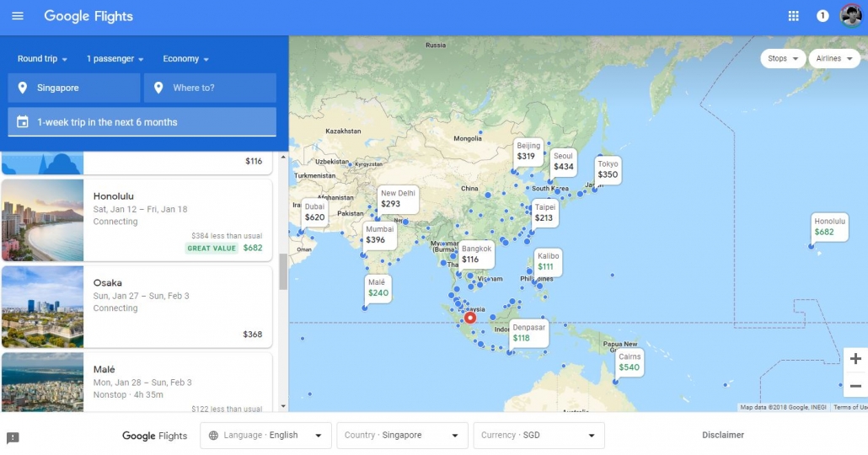Click the Osaka castle thumbnail

[43, 307]
